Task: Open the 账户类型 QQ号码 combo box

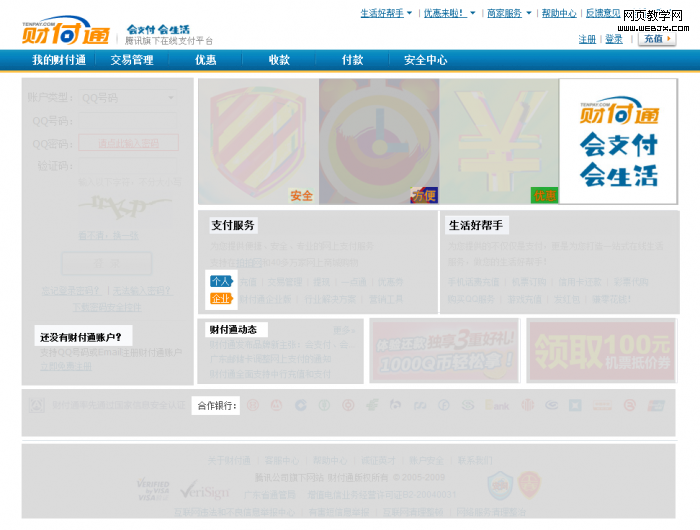Action: (x=128, y=97)
